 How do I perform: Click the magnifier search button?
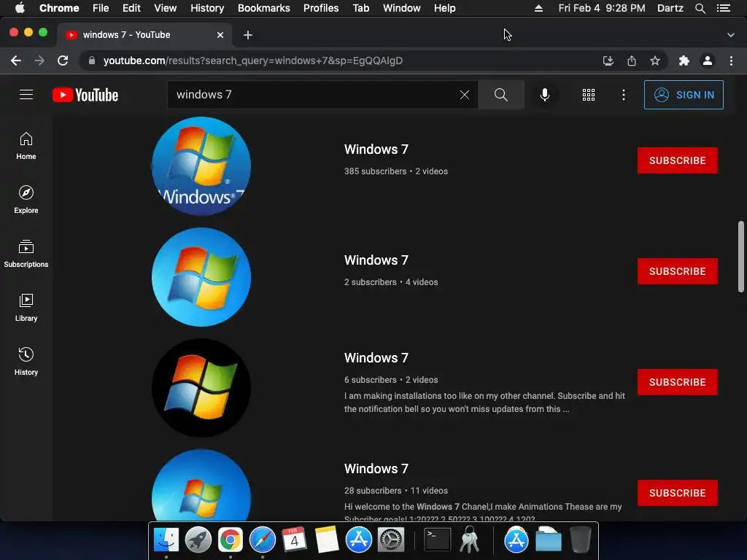pos(500,95)
